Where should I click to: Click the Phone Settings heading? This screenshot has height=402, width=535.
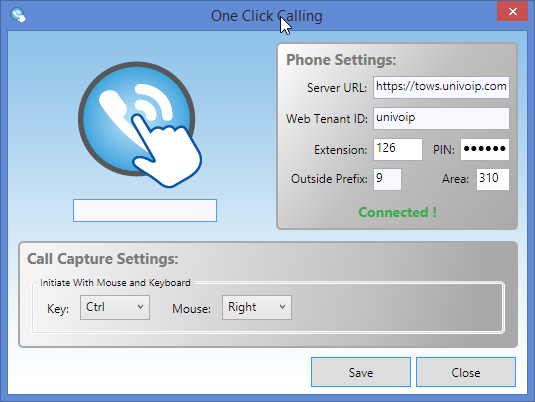(341, 60)
